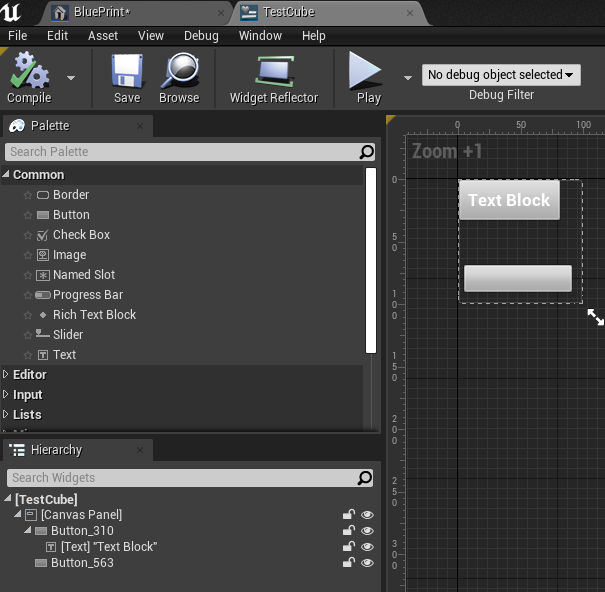Collapse the Button_310 tree node

click(x=27, y=530)
